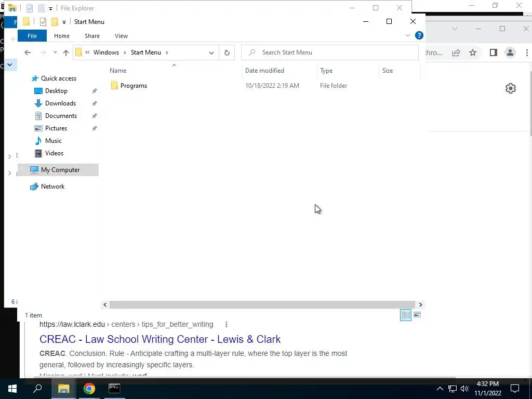Toggle Chrome's side panel icon
This screenshot has height=399, width=532.
coord(494,52)
